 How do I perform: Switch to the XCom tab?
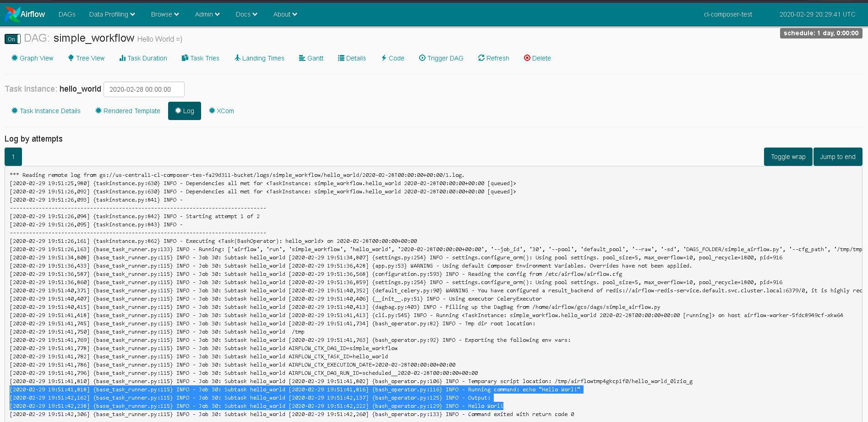(x=221, y=111)
